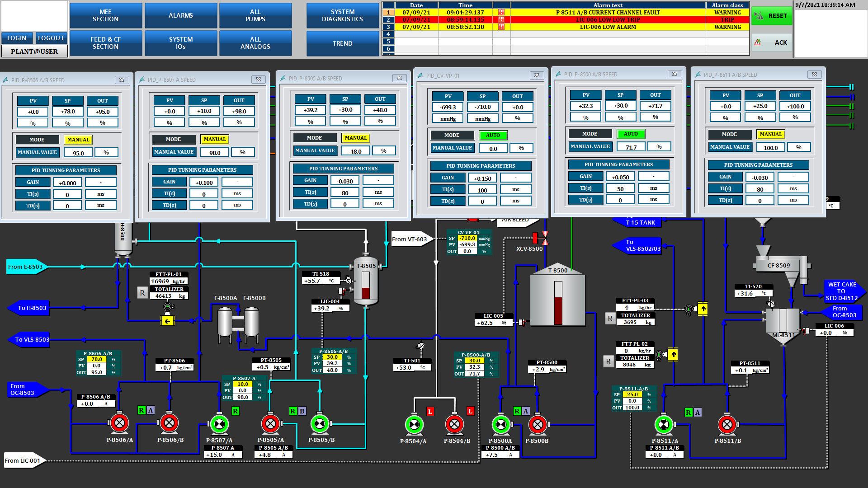Edit GAIN value in PID_CV-VP-01
Viewport: 868px width, 488px height.
482,178
